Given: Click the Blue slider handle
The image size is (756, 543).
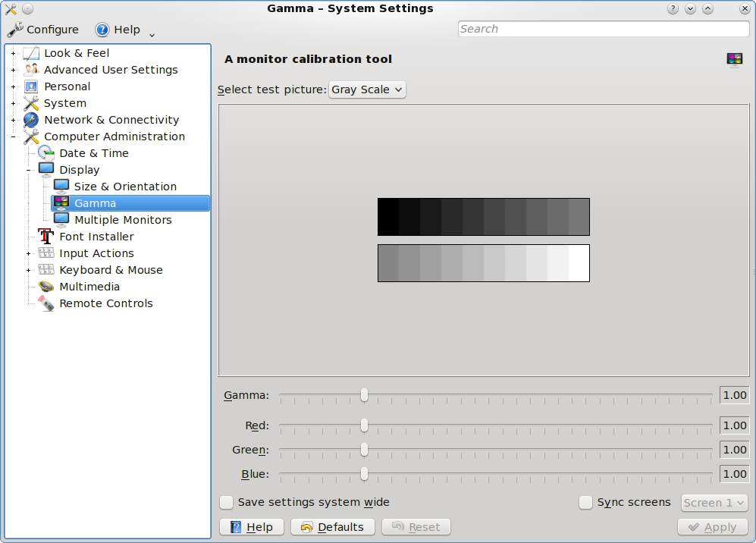Looking at the screenshot, I should (x=365, y=474).
